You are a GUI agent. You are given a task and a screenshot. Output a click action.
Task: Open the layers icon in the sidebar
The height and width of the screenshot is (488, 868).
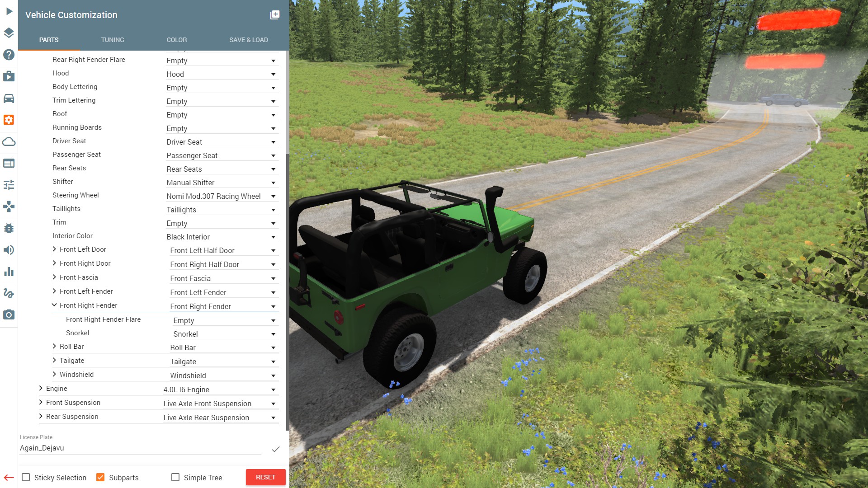coord(9,33)
